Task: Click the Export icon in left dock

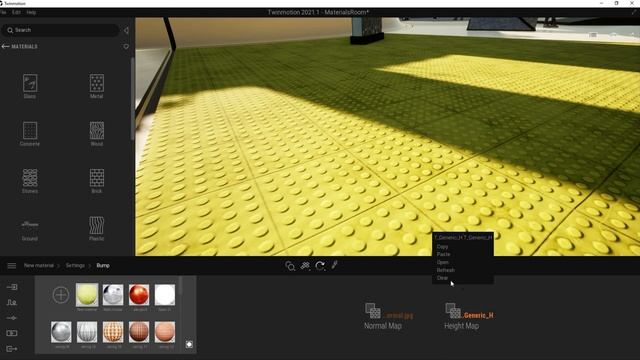Action: click(12, 349)
